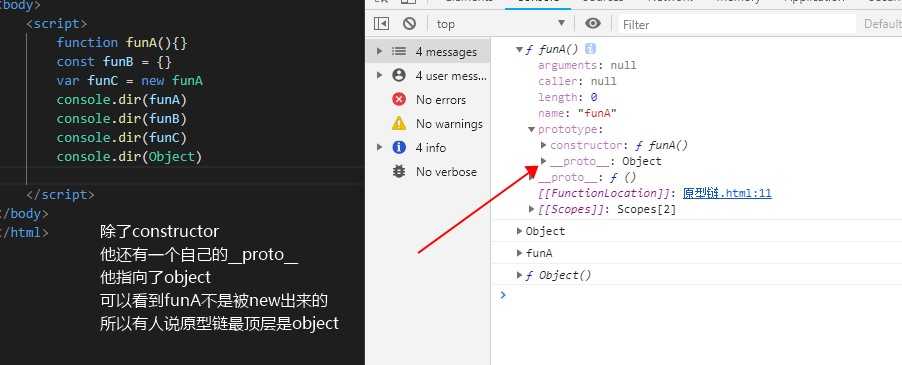Image resolution: width=902 pixels, height=365 pixels.
Task: Select the red 'No errors' icon
Action: tap(399, 99)
